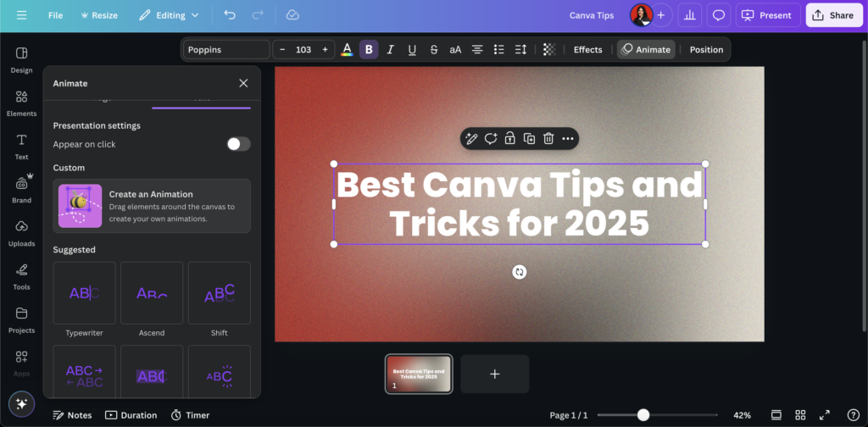This screenshot has width=868, height=427.
Task: Toggle underline formatting
Action: click(x=412, y=49)
